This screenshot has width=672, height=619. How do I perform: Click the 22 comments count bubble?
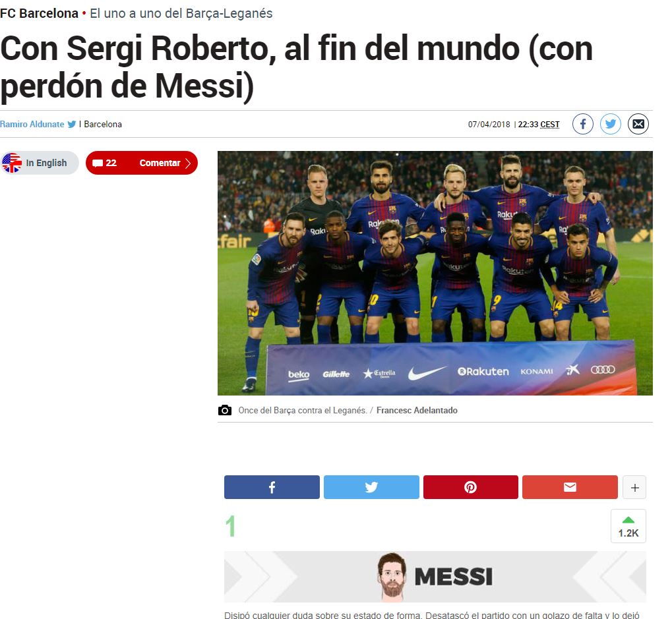[105, 163]
